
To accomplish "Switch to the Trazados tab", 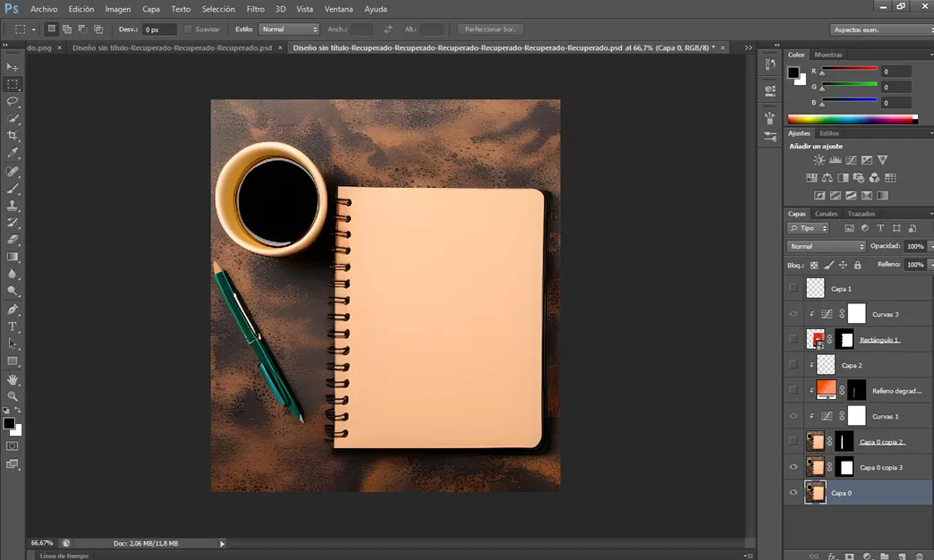I will (862, 213).
